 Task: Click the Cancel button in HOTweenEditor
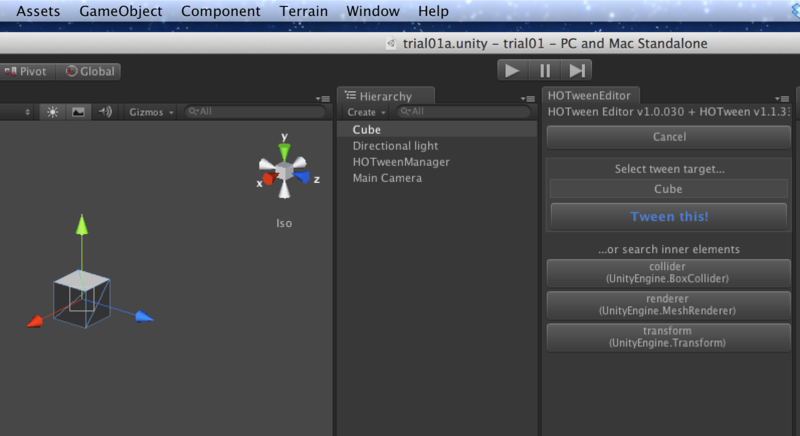669,137
